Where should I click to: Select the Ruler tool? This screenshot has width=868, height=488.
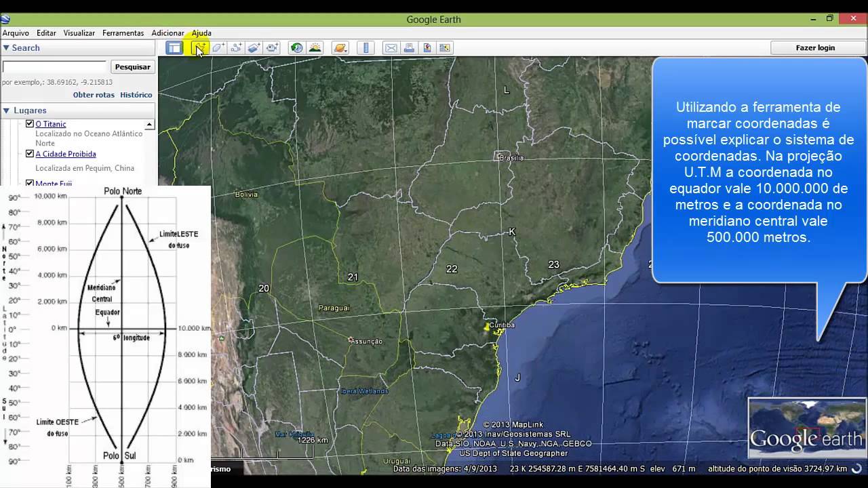[x=366, y=47]
